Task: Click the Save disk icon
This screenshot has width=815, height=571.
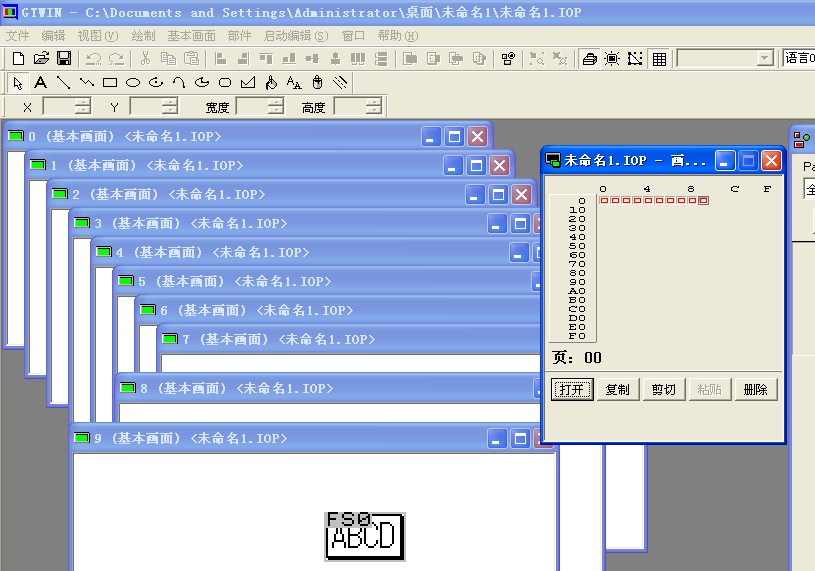Action: [x=63, y=59]
